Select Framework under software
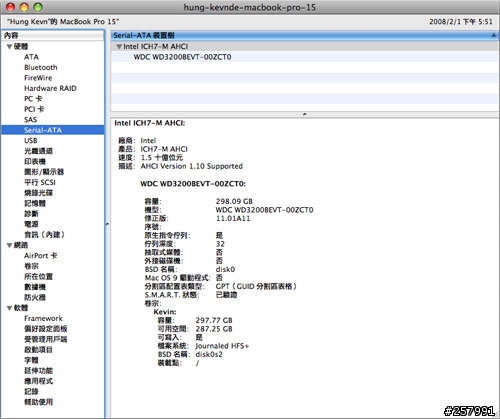500x419 pixels. tap(43, 318)
